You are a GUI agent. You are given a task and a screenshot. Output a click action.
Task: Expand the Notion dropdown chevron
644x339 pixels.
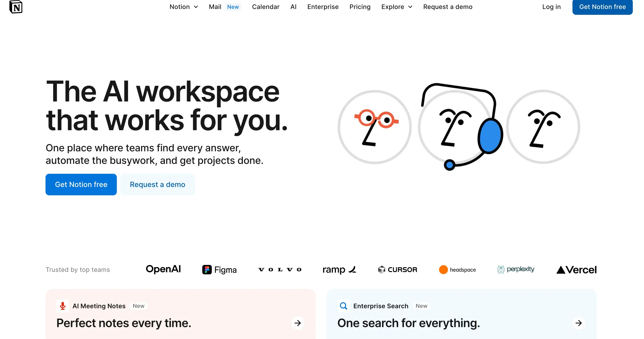coord(196,7)
